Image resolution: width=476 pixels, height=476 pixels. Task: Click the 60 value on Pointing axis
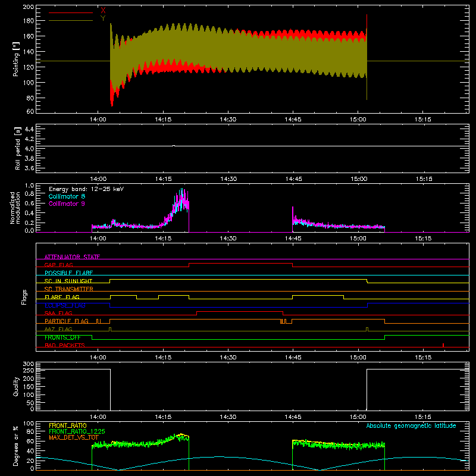point(30,111)
